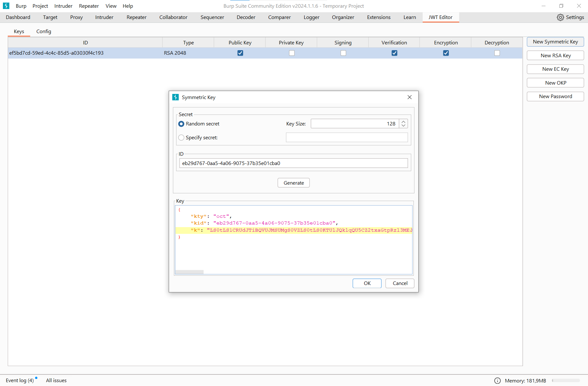Screen dimensions: 588x386
Task: Switch to the Collaborator tab
Action: [x=173, y=17]
